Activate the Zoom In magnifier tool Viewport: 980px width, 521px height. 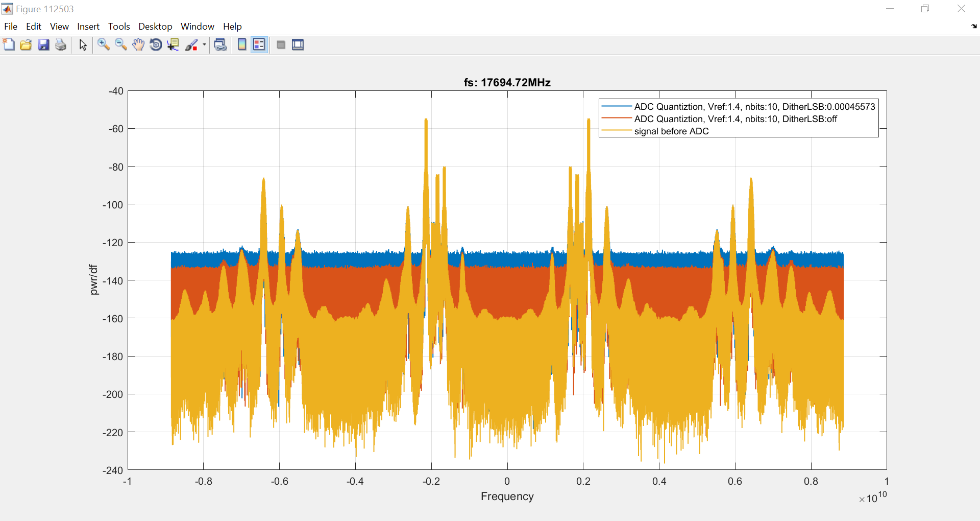click(x=104, y=45)
